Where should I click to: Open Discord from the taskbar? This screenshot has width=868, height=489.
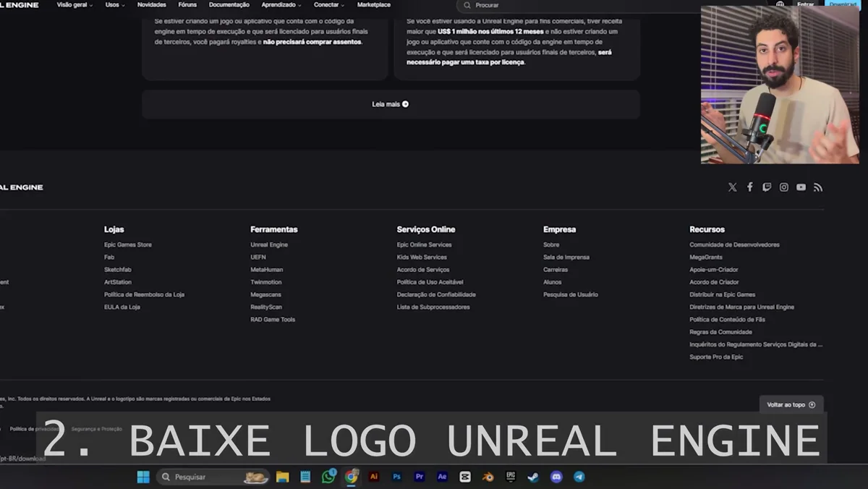[556, 477]
